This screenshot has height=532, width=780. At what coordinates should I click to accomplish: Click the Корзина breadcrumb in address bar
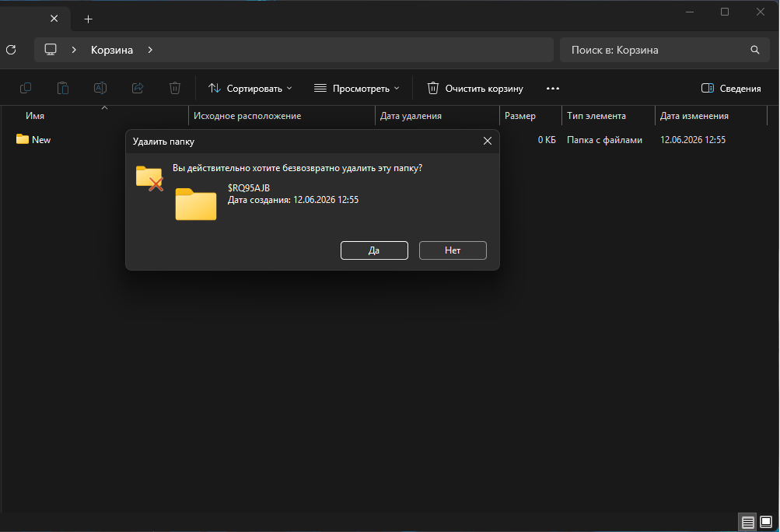pos(112,50)
